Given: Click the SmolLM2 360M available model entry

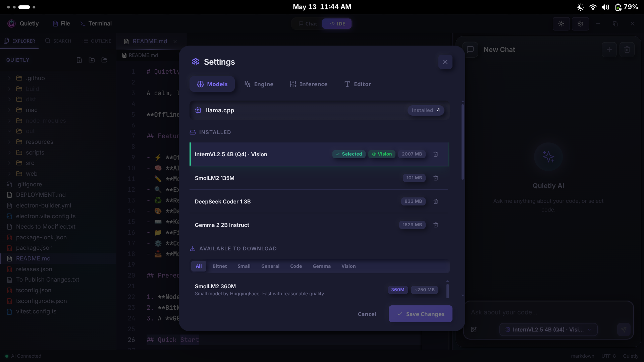Looking at the screenshot, I should tap(317, 290).
